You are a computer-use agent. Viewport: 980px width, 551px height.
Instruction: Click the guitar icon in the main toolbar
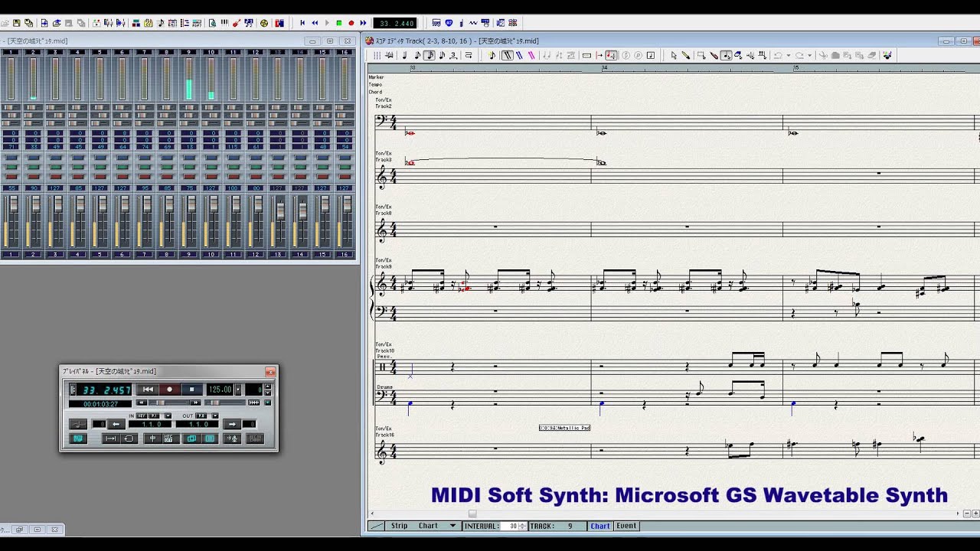tap(237, 23)
